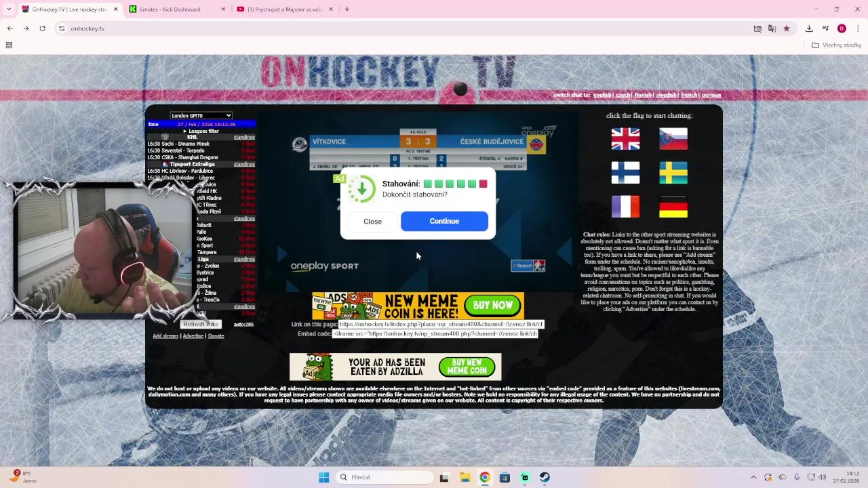Click the Advertise link
Image resolution: width=868 pixels, height=488 pixels.
tap(193, 336)
